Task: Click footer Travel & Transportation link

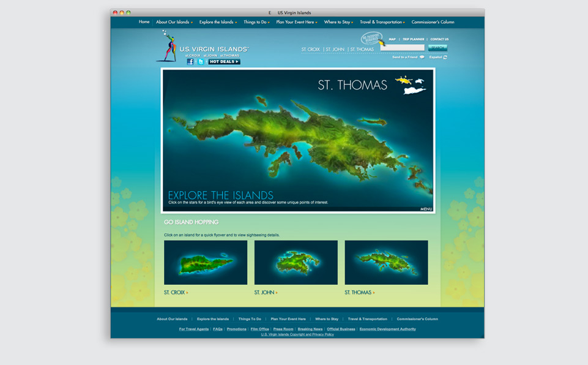Action: click(x=368, y=319)
